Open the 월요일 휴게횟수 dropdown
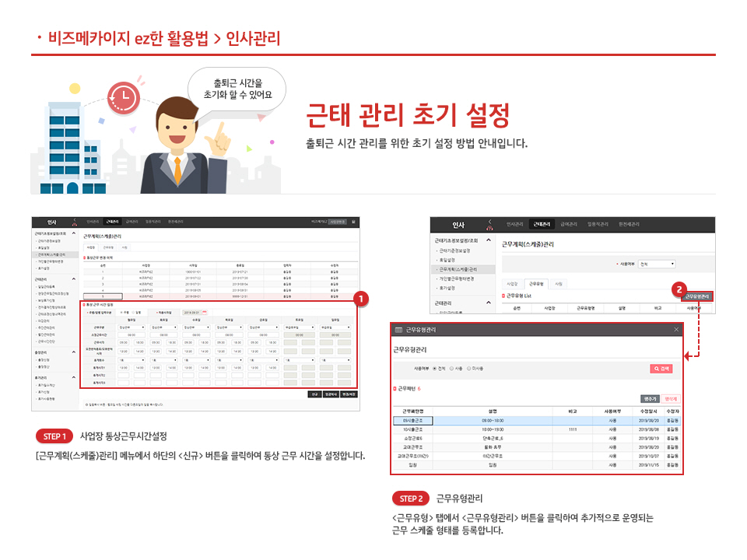The height and width of the screenshot is (560, 747). [x=132, y=360]
